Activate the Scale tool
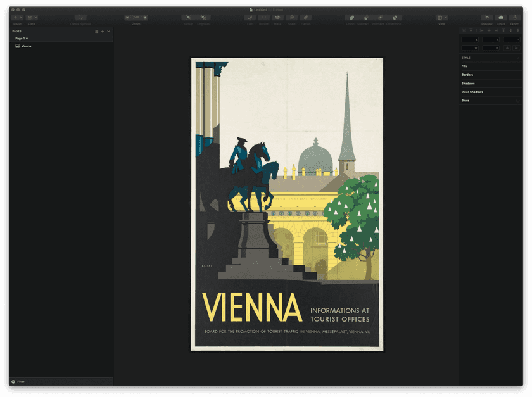Screen dimensions: 532x397 [x=292, y=17]
